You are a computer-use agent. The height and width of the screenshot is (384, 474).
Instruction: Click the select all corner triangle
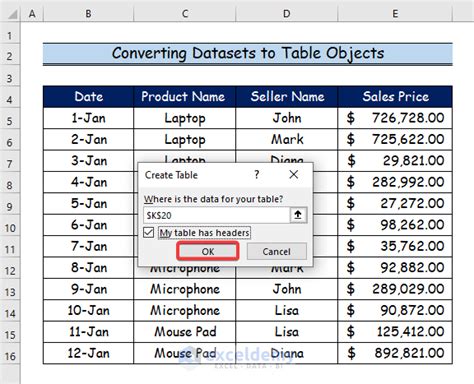tap(13, 14)
